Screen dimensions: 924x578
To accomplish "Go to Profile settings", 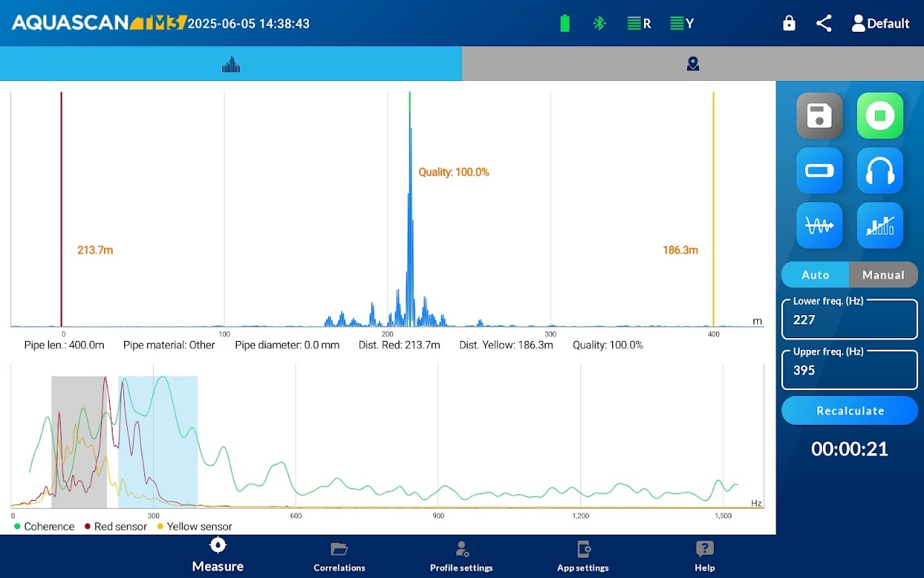I will (x=461, y=557).
